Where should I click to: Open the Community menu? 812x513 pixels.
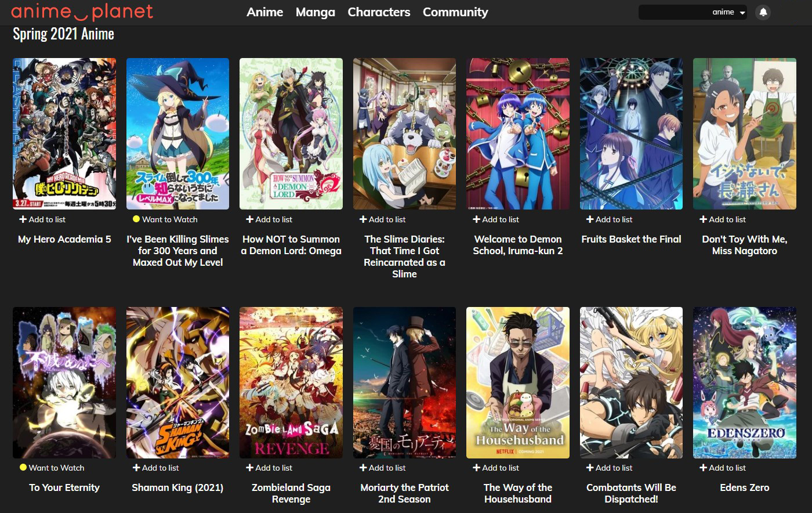click(x=455, y=12)
